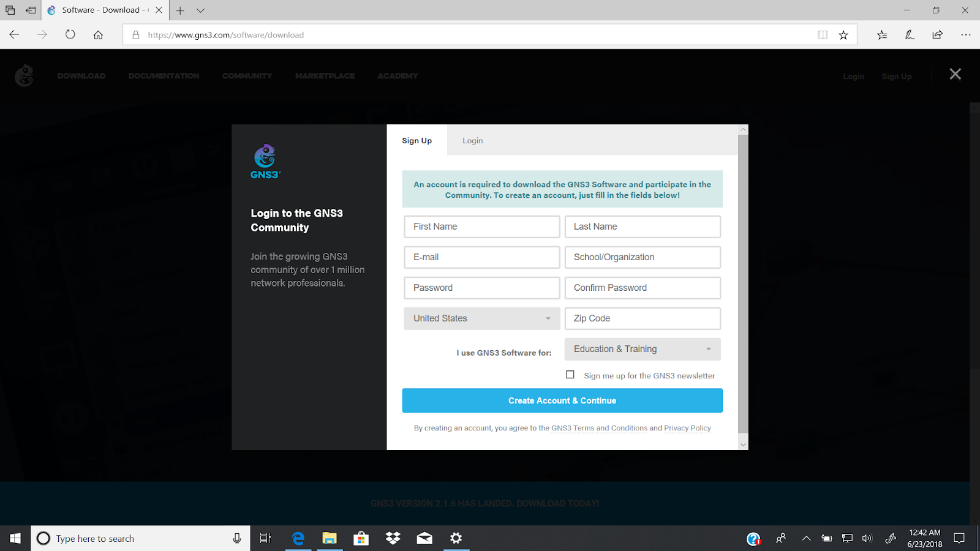Open Privacy Policy link

687,428
